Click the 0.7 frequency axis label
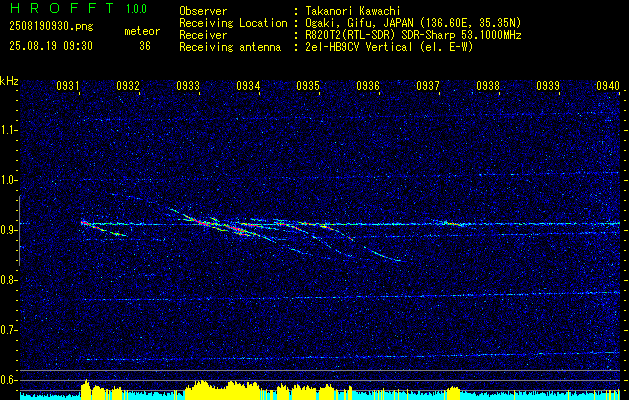The image size is (629, 400). [x=9, y=331]
